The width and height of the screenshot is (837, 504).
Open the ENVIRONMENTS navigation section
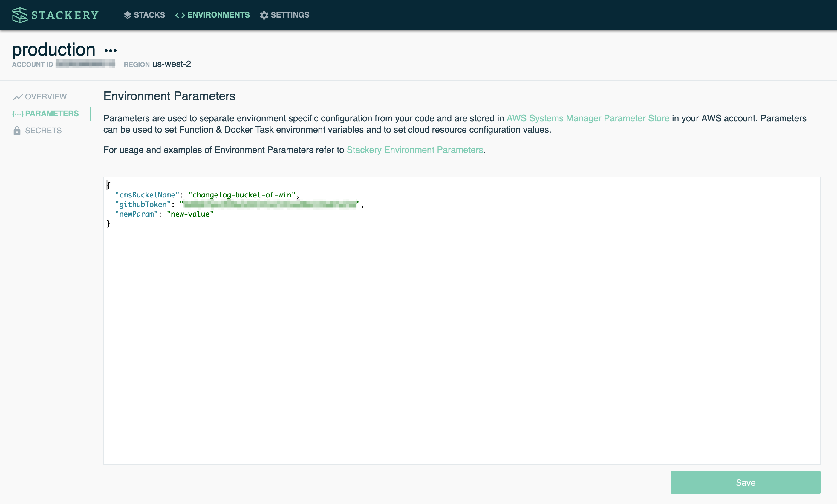click(x=212, y=15)
